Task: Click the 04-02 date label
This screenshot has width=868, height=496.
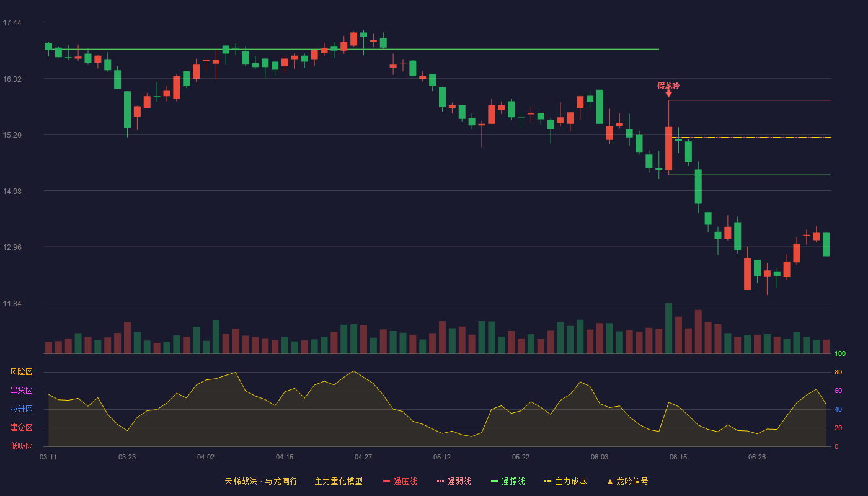Action: pos(206,457)
